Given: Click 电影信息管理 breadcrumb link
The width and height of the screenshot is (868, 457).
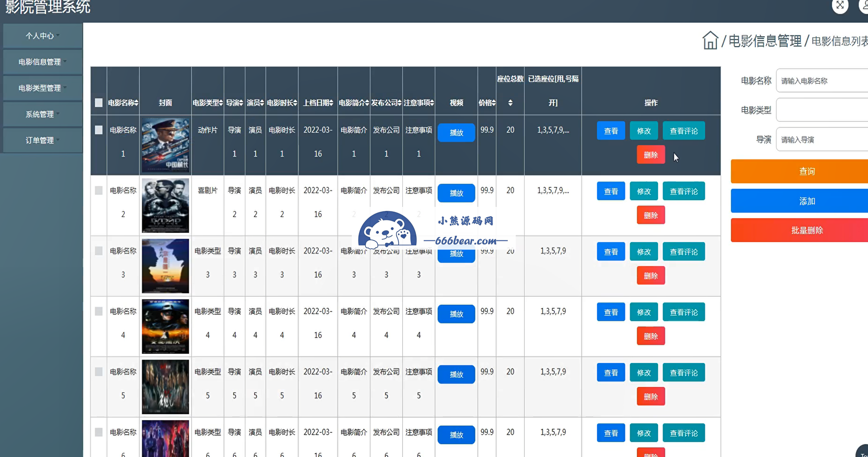Looking at the screenshot, I should coord(765,41).
